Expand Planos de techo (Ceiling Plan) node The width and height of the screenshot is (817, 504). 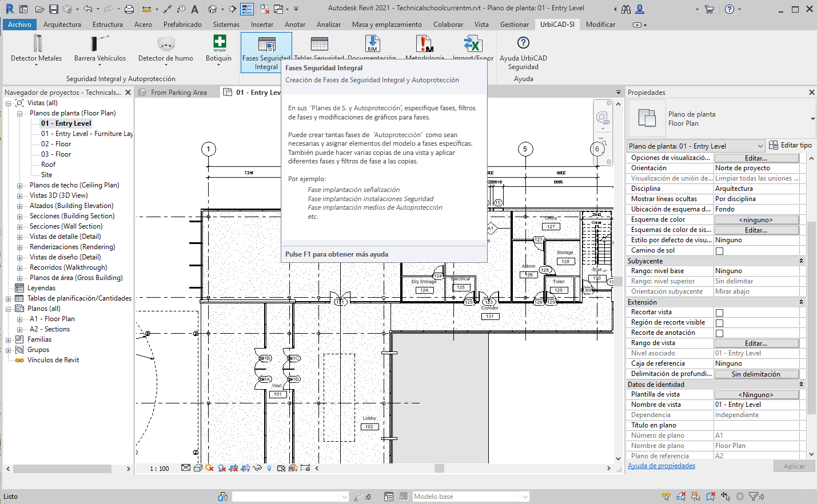[x=19, y=186]
